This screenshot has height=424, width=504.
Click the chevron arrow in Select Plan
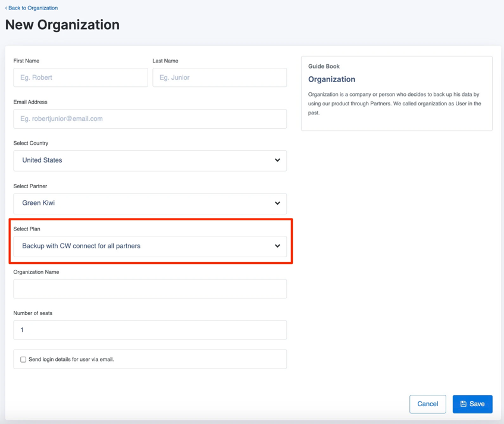(277, 246)
